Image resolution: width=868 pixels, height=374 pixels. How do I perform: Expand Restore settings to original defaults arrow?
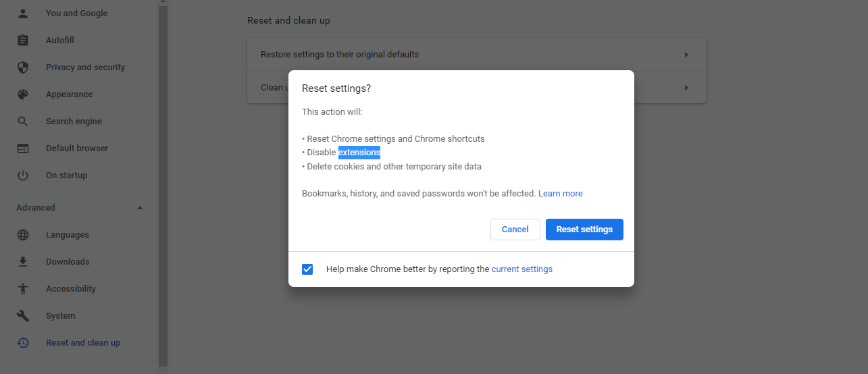click(686, 55)
